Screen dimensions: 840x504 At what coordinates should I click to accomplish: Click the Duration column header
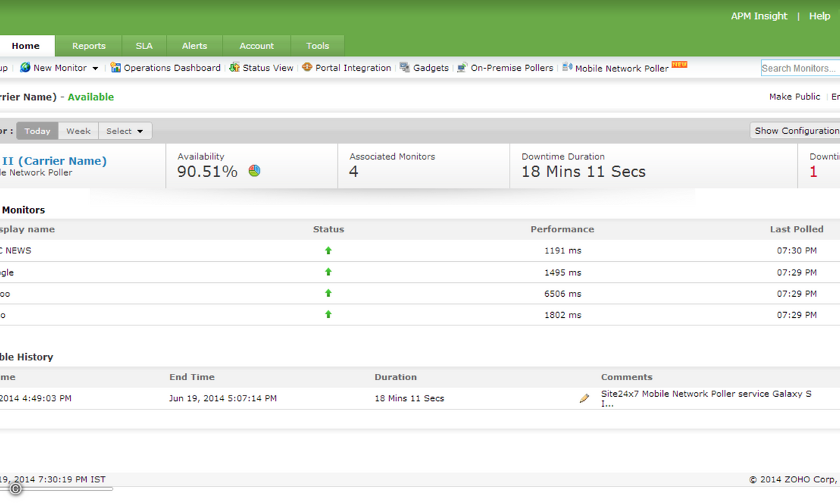(395, 377)
